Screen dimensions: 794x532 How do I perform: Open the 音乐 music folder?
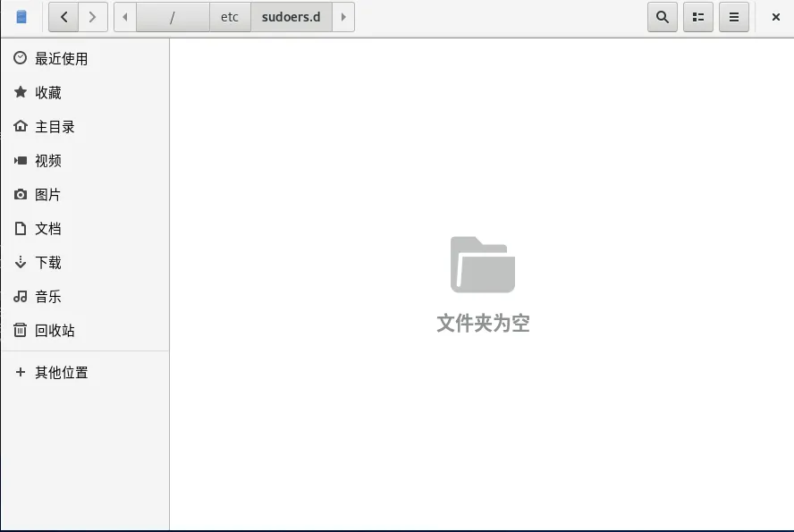click(48, 297)
